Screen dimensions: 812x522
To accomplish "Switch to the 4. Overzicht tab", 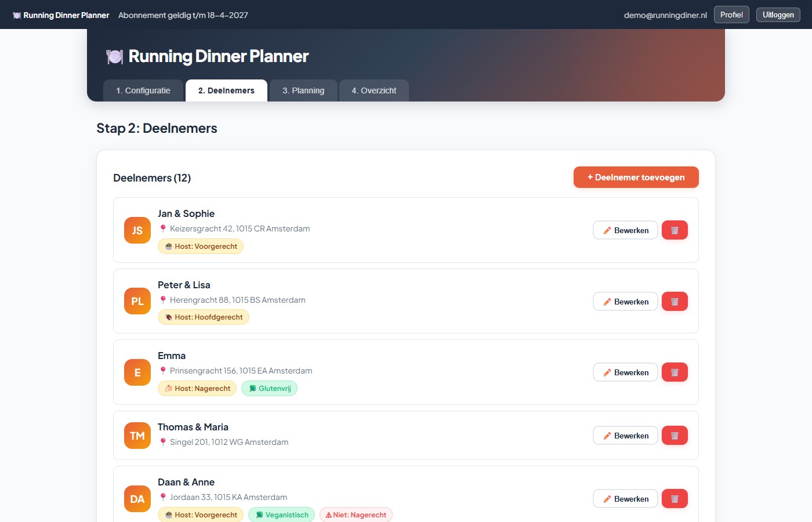I will (x=374, y=90).
